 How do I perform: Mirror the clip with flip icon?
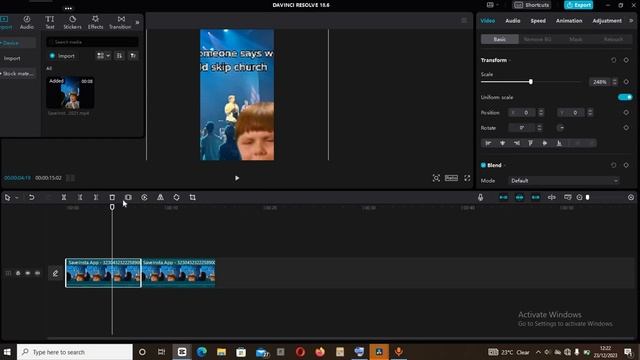160,198
